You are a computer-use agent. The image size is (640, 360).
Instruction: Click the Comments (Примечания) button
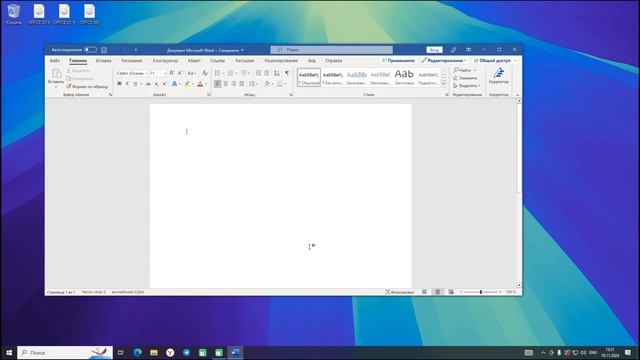pos(398,60)
